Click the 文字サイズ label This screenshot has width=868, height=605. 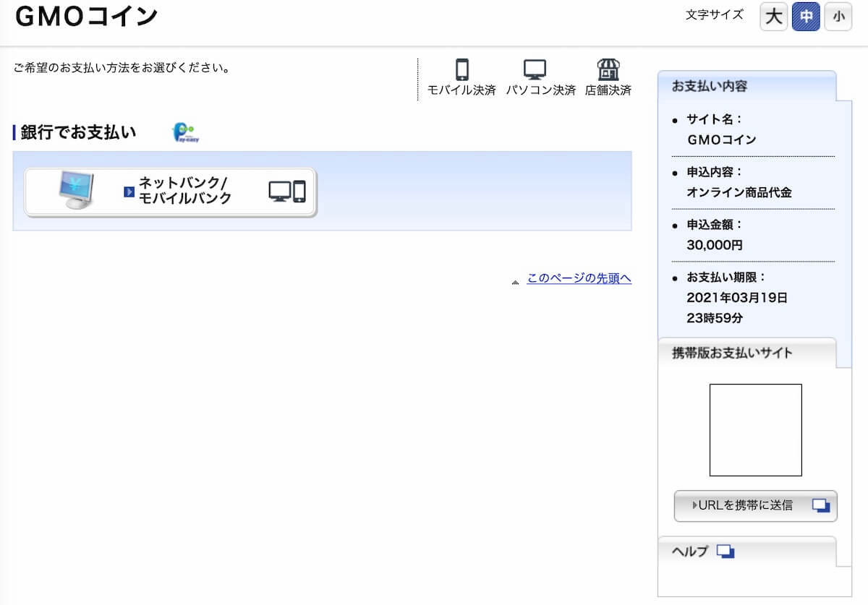715,14
